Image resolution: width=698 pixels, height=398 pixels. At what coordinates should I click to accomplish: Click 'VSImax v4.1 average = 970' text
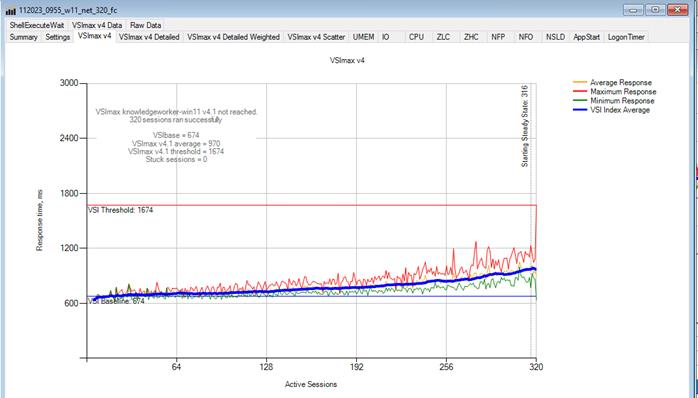pos(176,144)
